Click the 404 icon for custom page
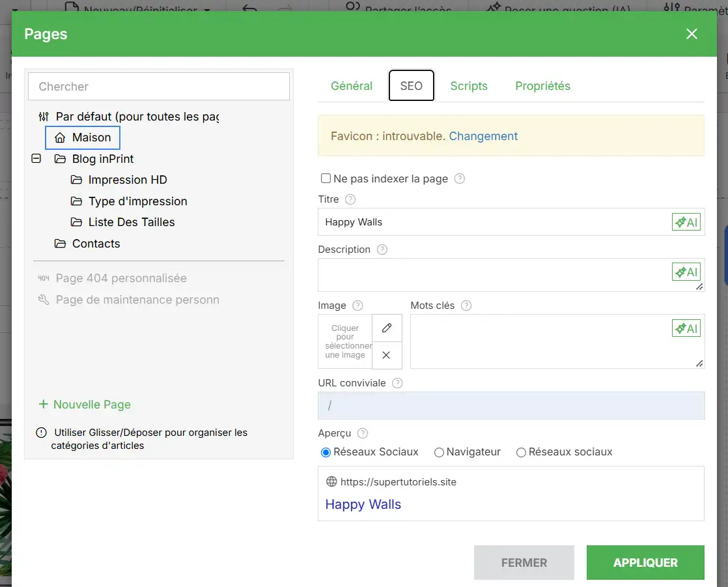The image size is (728, 587). (x=44, y=278)
